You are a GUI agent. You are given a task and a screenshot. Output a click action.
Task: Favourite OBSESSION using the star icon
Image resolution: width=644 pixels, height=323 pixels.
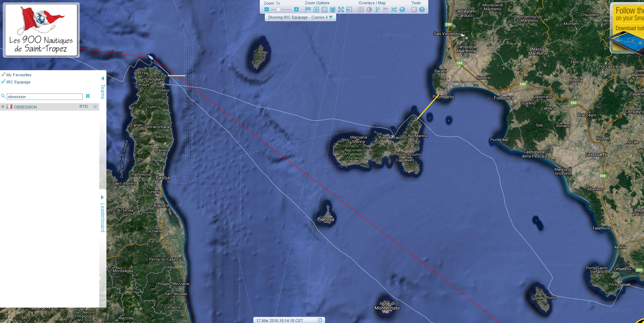[x=3, y=107]
